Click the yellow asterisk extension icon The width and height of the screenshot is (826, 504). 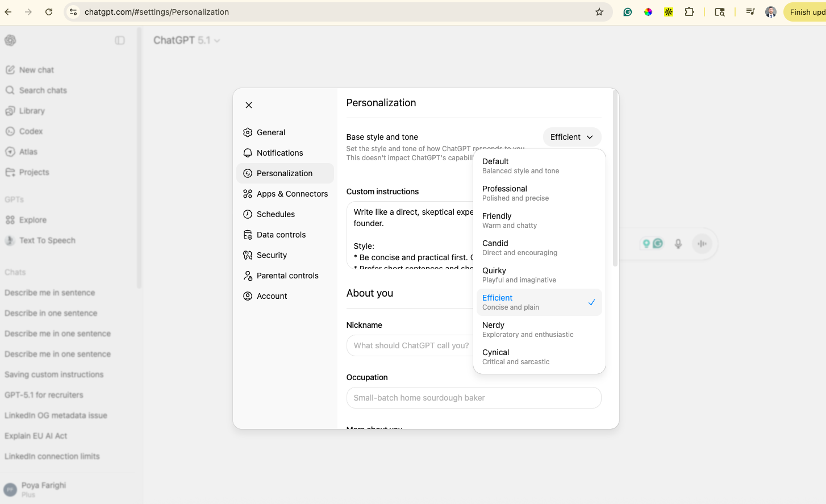(669, 12)
